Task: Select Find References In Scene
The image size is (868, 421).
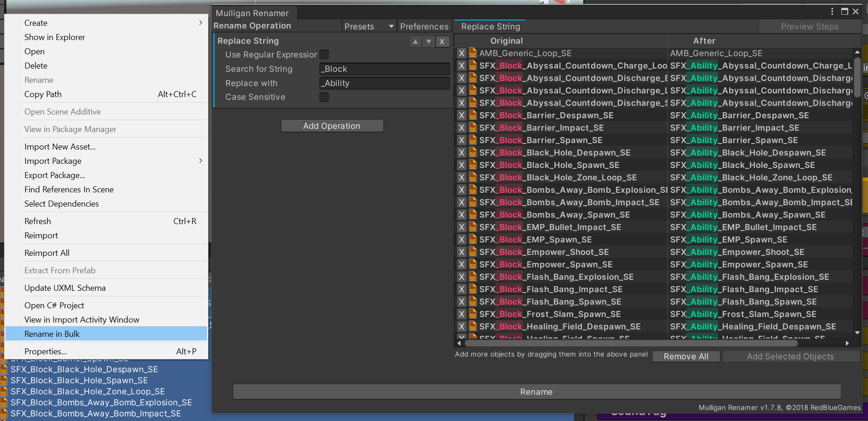Action: pos(107,190)
